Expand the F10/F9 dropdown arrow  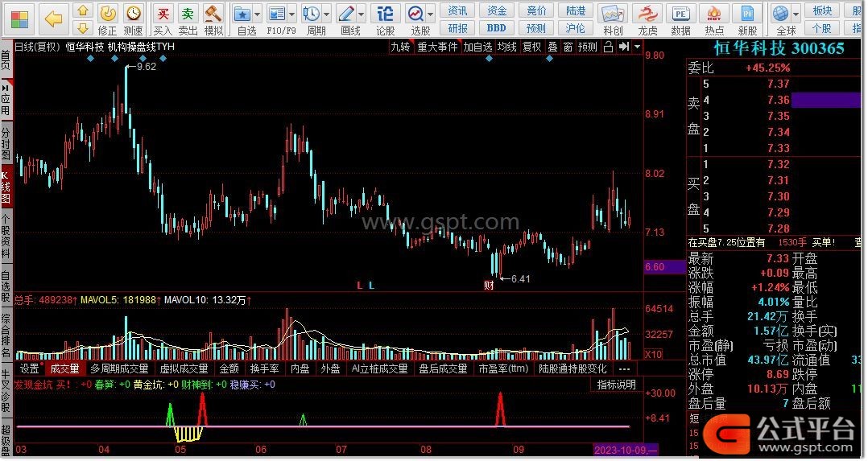pos(292,14)
